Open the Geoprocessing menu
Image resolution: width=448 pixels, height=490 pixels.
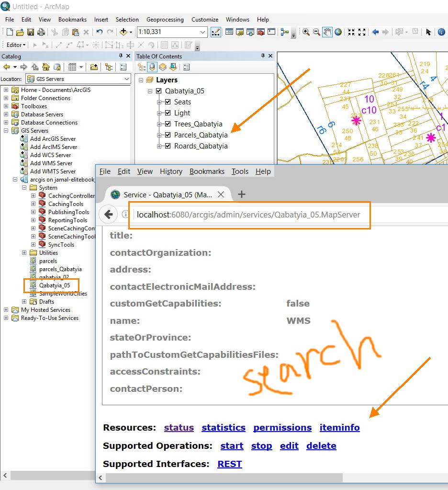pos(165,19)
